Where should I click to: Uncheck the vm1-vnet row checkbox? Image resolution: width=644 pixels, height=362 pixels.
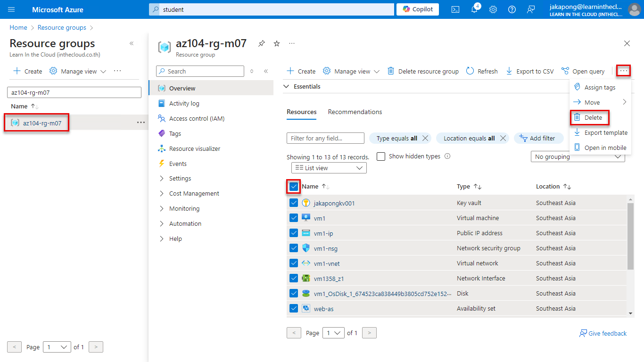tap(294, 263)
